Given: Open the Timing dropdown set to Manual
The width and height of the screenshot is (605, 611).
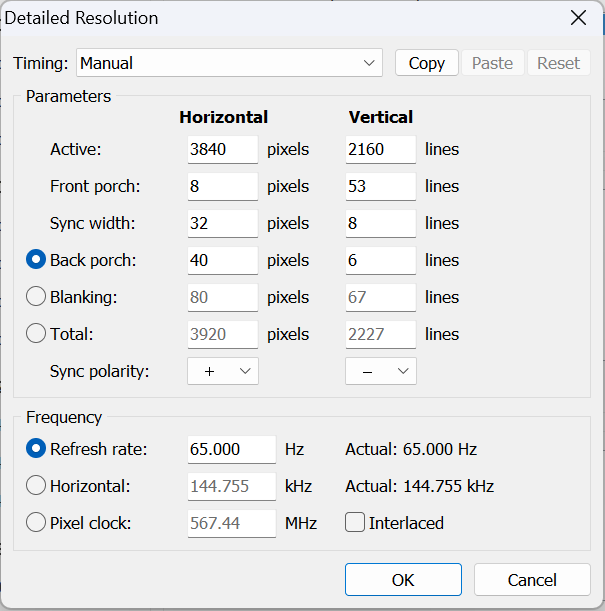Looking at the screenshot, I should (x=229, y=63).
